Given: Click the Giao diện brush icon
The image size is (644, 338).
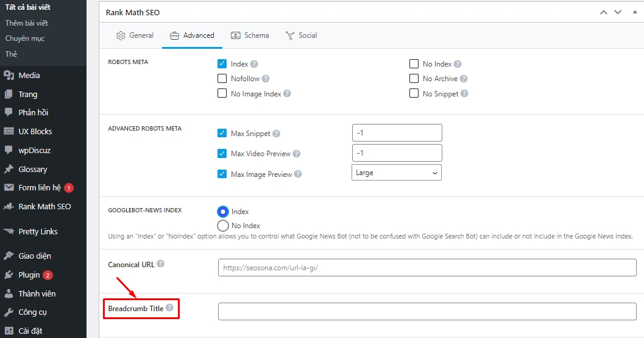Looking at the screenshot, I should click(9, 256).
